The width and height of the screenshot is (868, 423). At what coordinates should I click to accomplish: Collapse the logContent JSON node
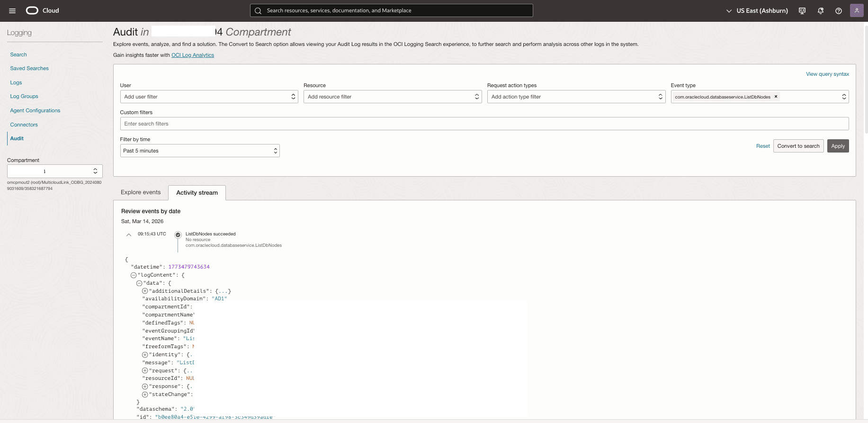tap(134, 275)
